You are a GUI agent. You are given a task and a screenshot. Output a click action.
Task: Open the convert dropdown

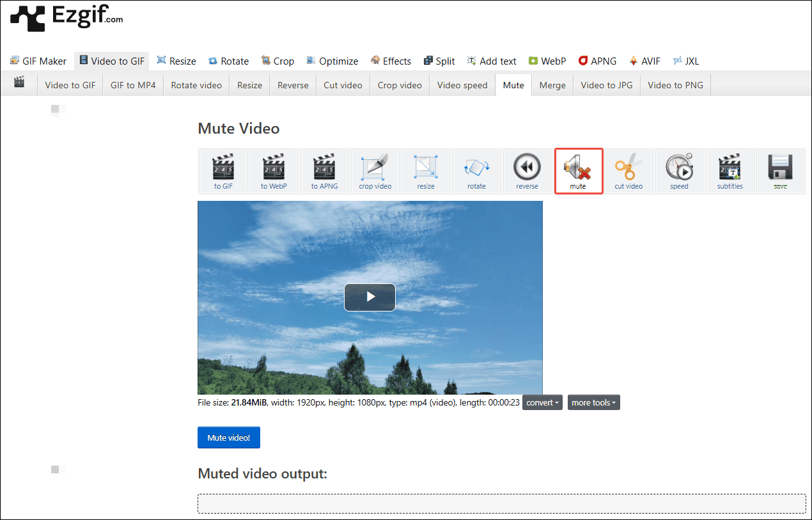(542, 402)
